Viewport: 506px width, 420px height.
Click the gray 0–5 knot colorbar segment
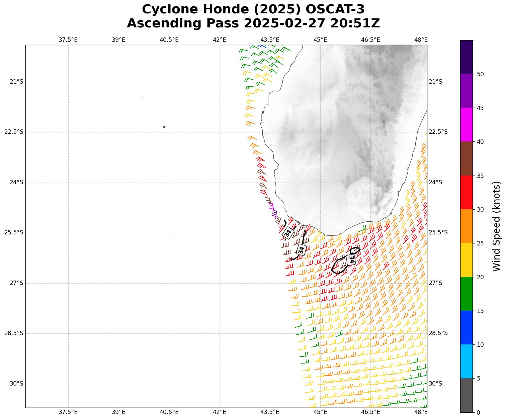[x=466, y=395]
